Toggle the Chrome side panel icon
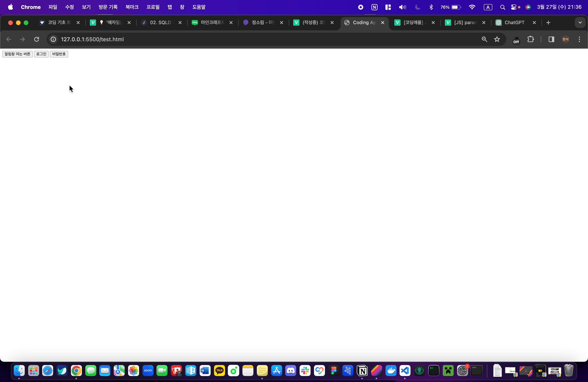This screenshot has height=382, width=588. coord(551,39)
